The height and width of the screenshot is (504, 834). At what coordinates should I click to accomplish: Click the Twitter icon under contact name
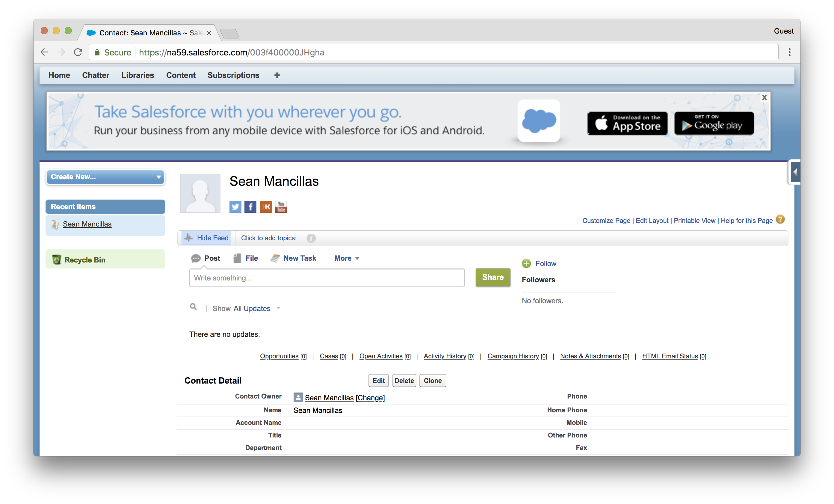235,206
